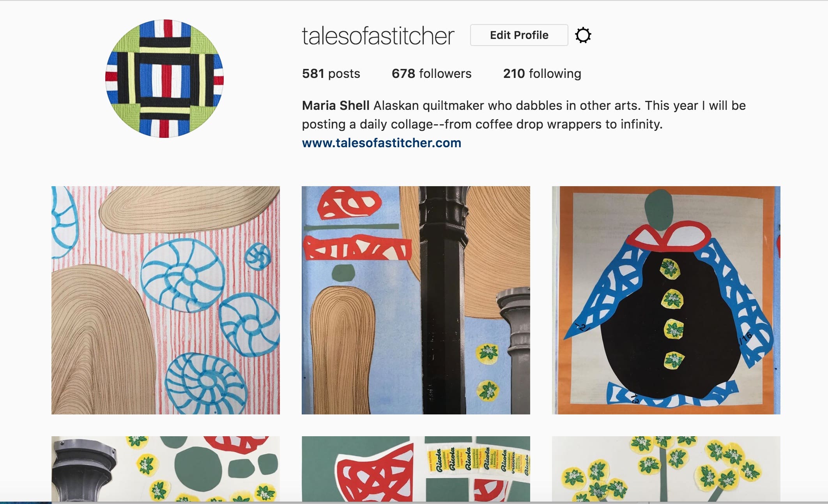Open www.talesofastitcher.com link
The image size is (828, 504).
tap(381, 143)
